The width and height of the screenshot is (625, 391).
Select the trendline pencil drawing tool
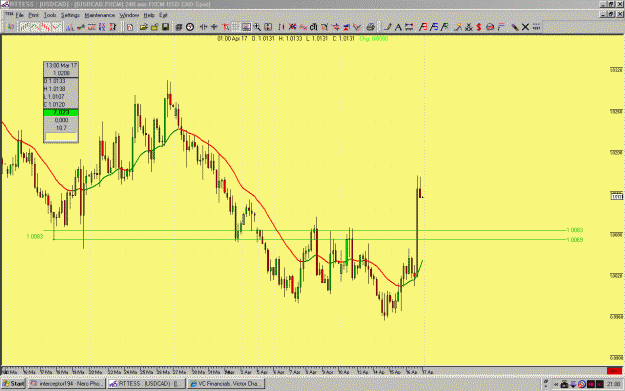(387, 27)
